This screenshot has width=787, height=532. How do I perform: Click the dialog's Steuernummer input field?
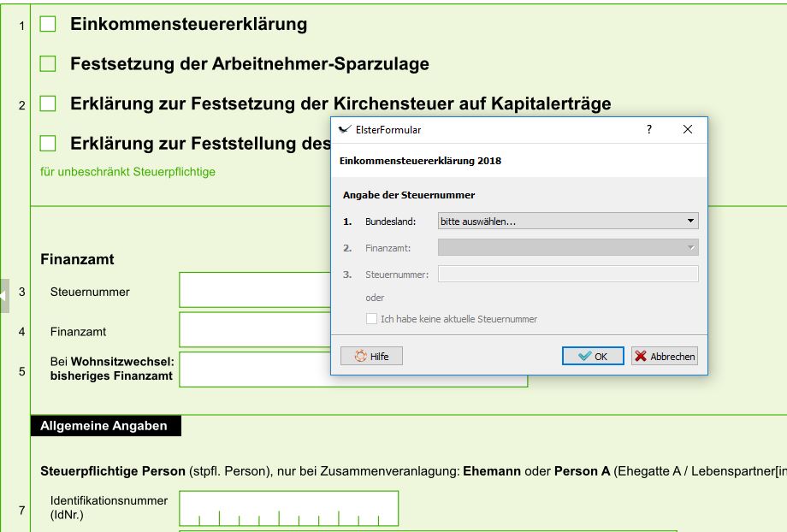click(568, 274)
